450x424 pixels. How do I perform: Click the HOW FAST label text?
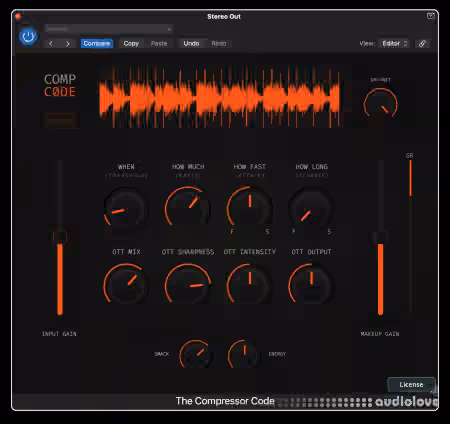pos(249,167)
